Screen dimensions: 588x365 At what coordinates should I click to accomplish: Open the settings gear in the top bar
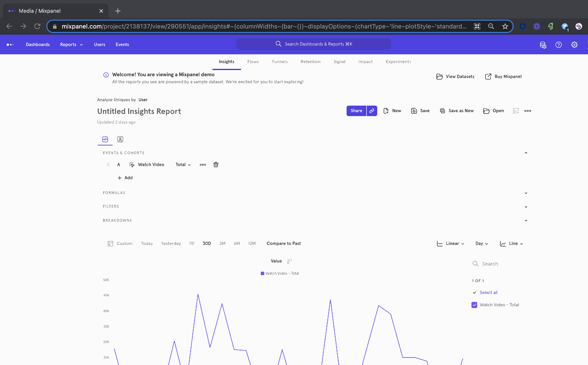click(x=574, y=45)
